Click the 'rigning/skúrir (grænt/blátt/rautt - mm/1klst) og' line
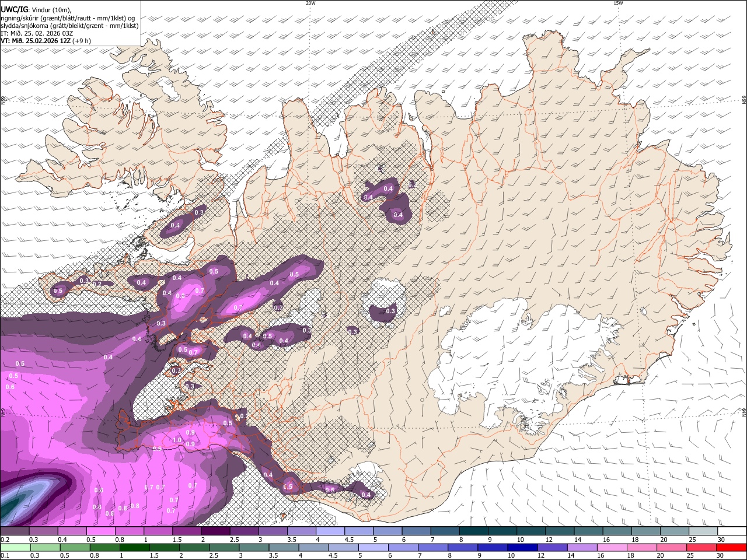 point(68,18)
